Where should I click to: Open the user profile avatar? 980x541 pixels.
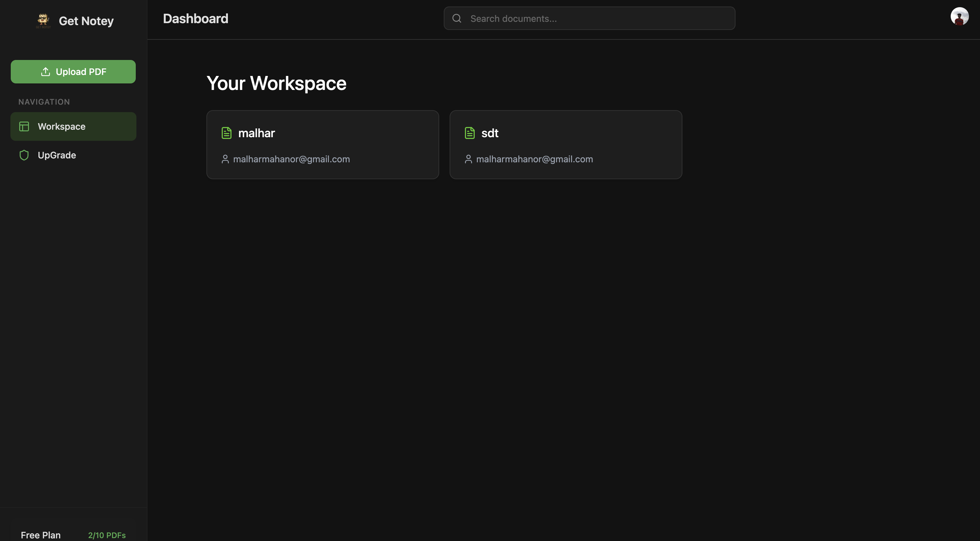click(959, 16)
